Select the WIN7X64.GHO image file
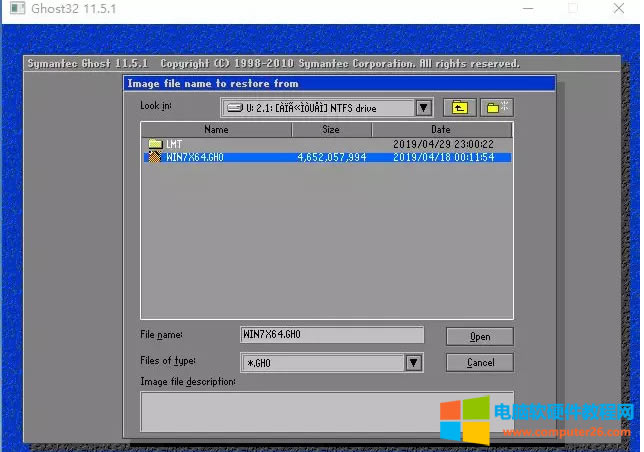 327,157
